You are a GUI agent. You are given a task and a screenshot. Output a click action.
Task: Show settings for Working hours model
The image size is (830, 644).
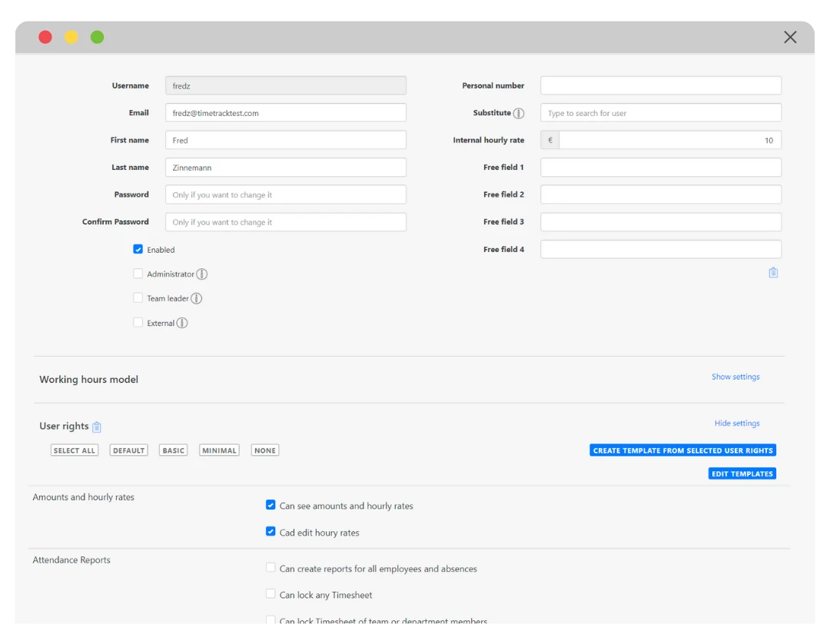[735, 377]
